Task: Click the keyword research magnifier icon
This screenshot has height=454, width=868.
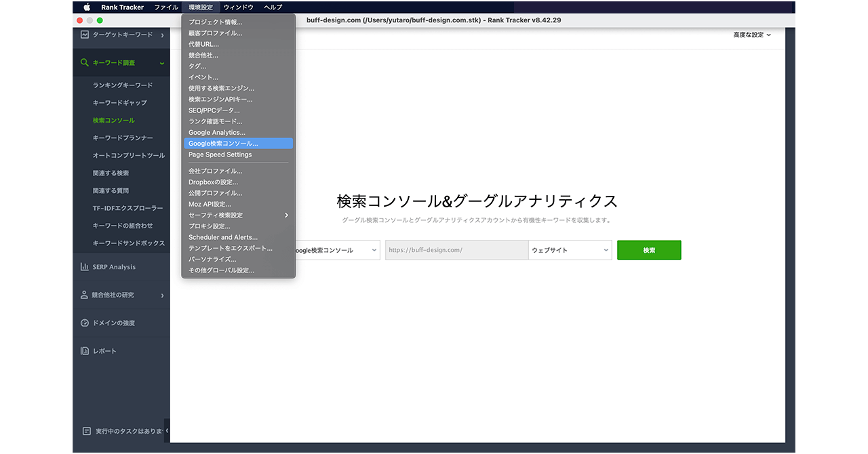Action: [85, 63]
